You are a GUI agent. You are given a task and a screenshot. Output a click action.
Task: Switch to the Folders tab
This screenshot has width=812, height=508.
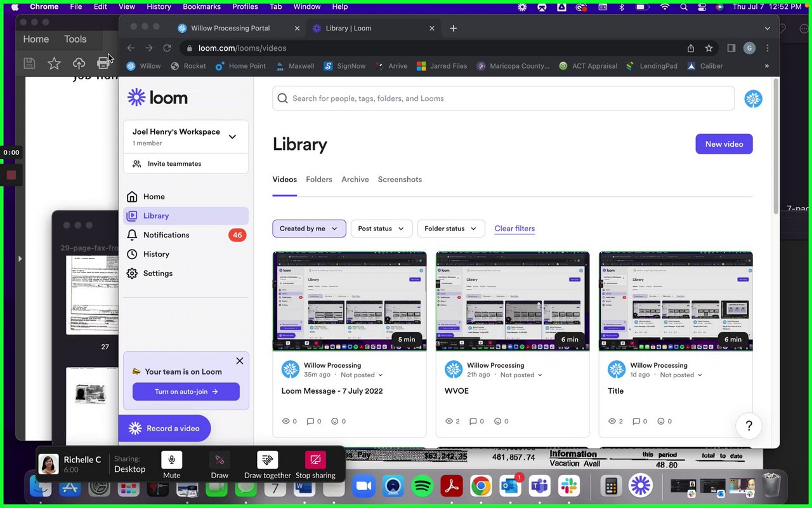[x=319, y=180]
